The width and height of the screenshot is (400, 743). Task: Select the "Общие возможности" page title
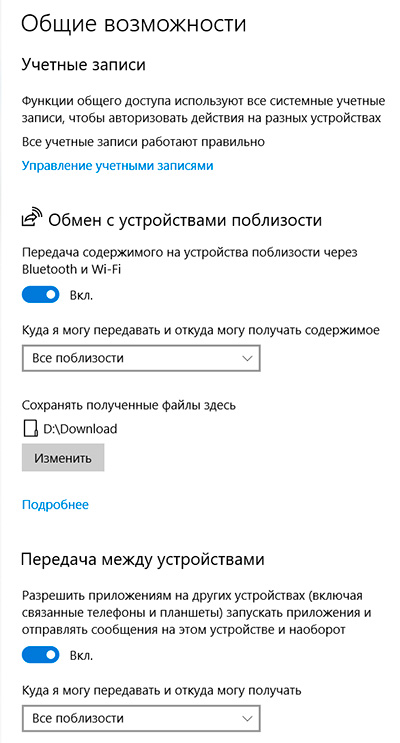tap(134, 24)
